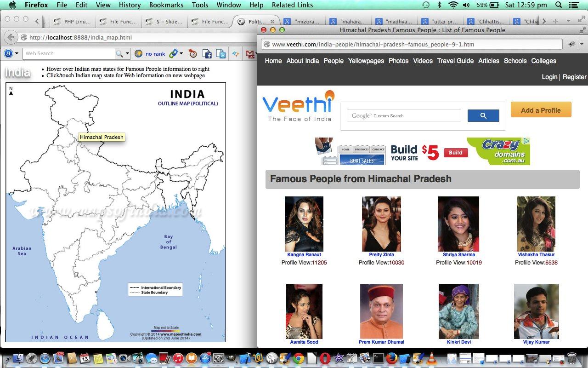
Task: Open Kangna Ranaut profile link
Action: pyautogui.click(x=304, y=254)
